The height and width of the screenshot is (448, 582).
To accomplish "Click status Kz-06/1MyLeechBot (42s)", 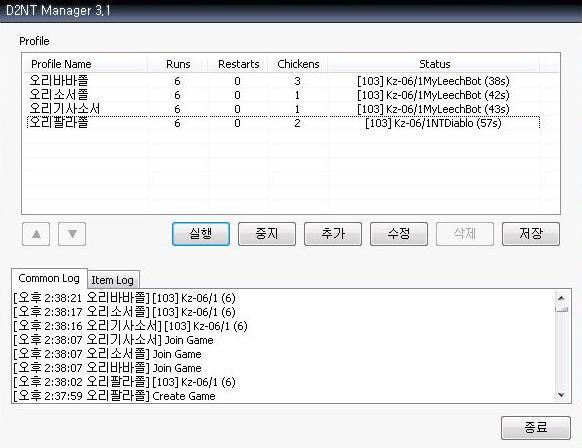I will coord(433,95).
